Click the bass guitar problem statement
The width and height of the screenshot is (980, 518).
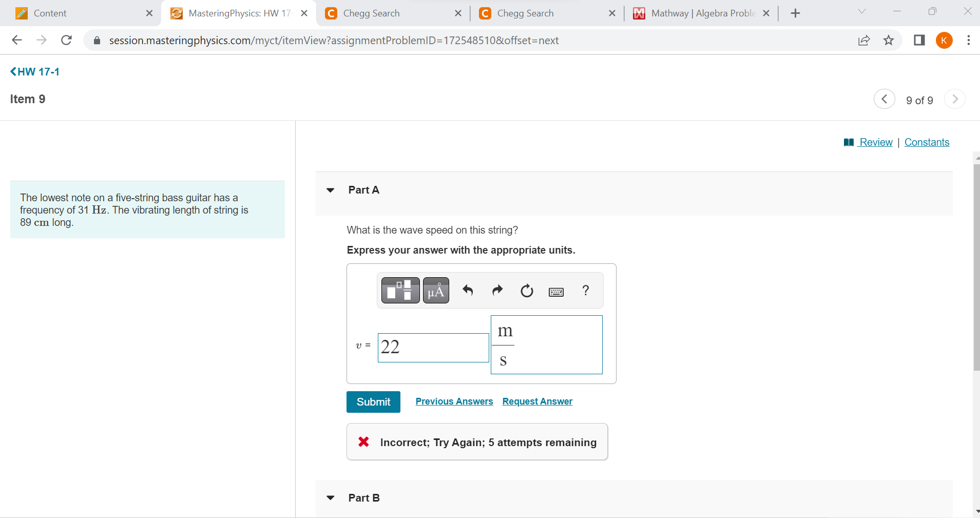click(x=147, y=210)
